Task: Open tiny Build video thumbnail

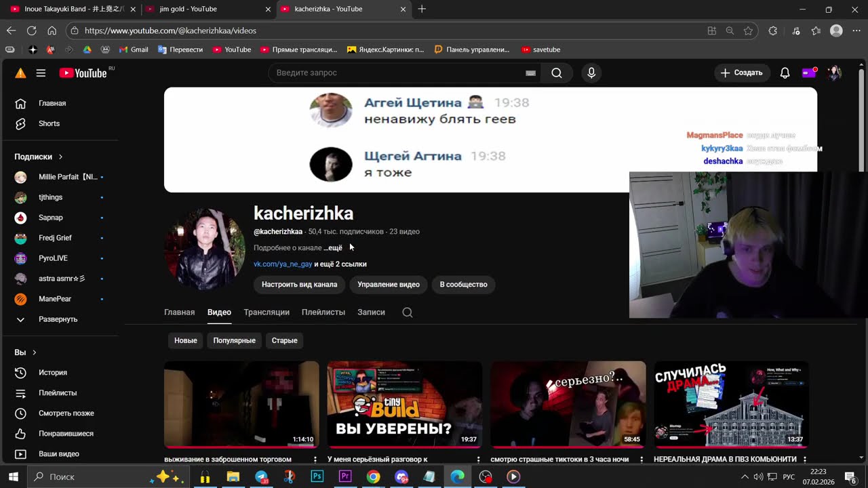Action: click(405, 405)
